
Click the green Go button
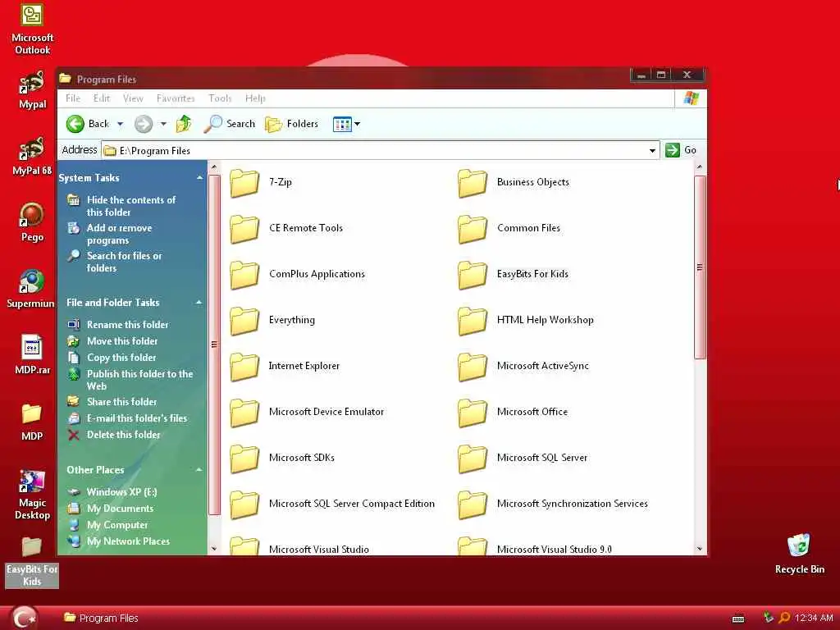click(681, 150)
